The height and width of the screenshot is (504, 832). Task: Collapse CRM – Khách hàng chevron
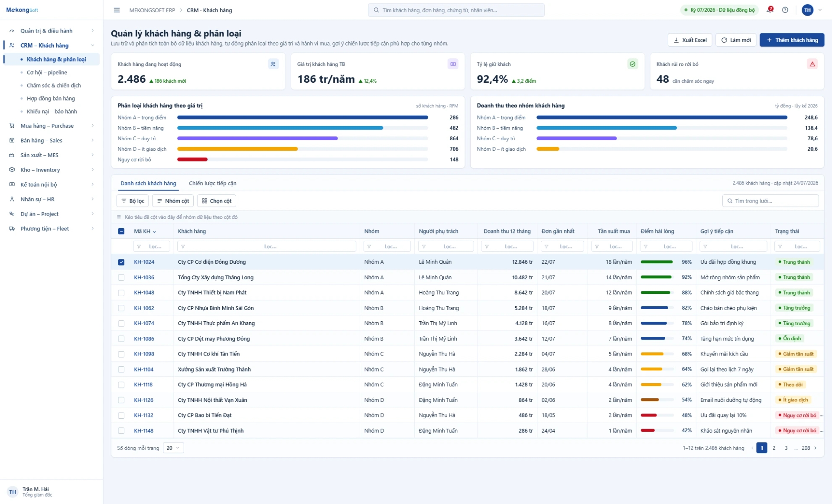(x=93, y=45)
